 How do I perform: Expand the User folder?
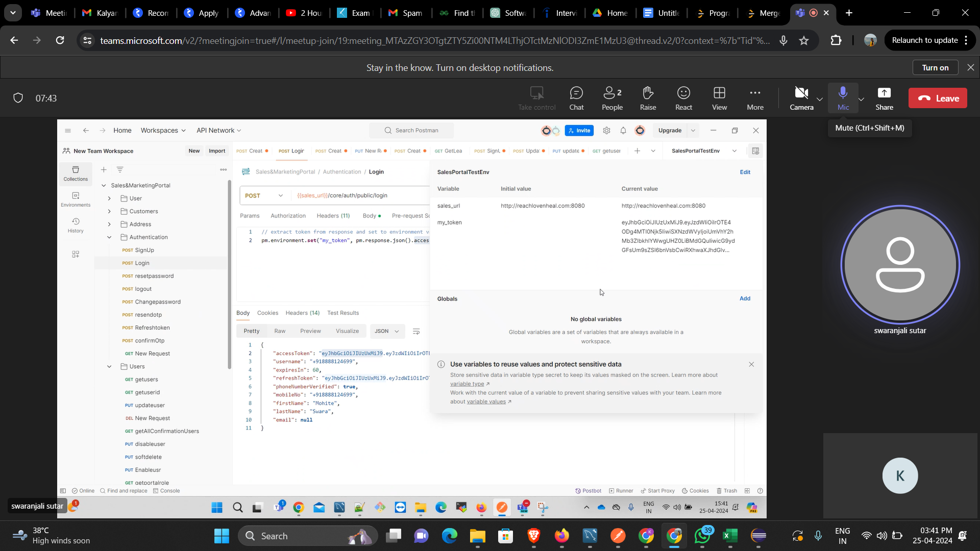pos(109,198)
